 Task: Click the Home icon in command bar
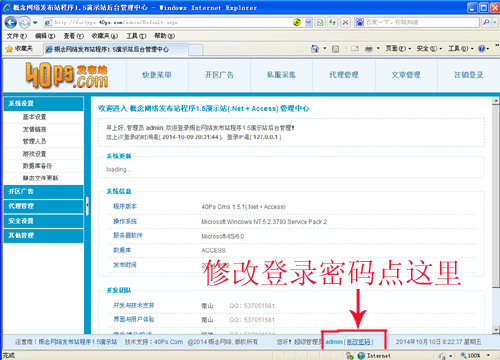(x=315, y=49)
